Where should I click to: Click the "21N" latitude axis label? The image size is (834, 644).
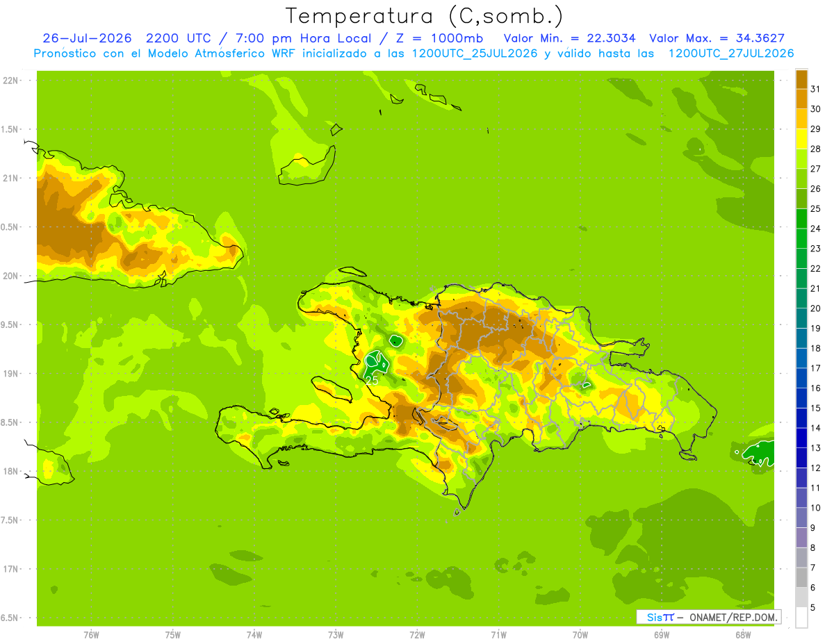tap(10, 179)
